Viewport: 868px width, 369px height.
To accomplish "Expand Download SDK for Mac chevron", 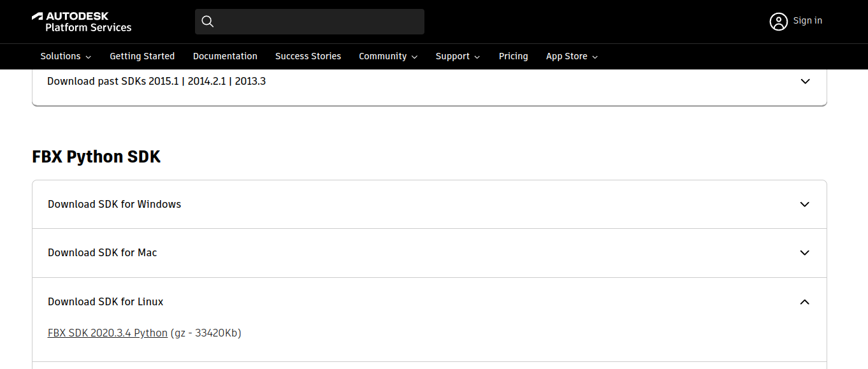I will point(805,253).
